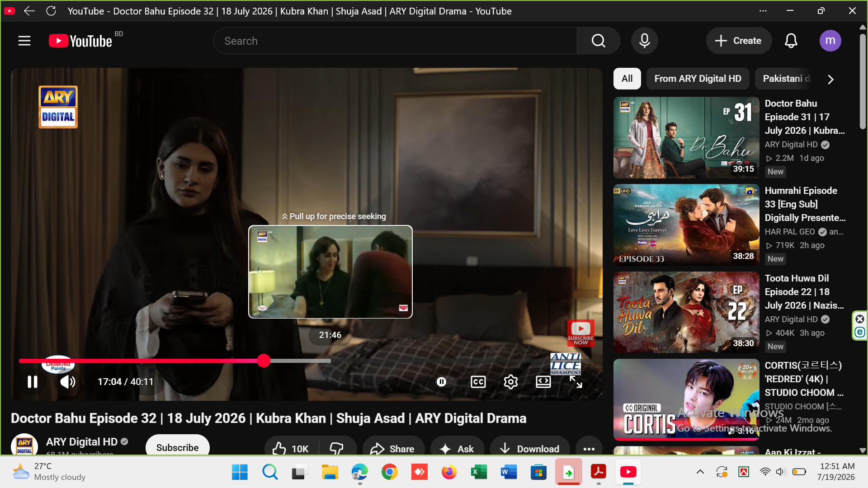Open Excel from the taskbar
Viewport: 868px width, 488px height.
point(479,472)
